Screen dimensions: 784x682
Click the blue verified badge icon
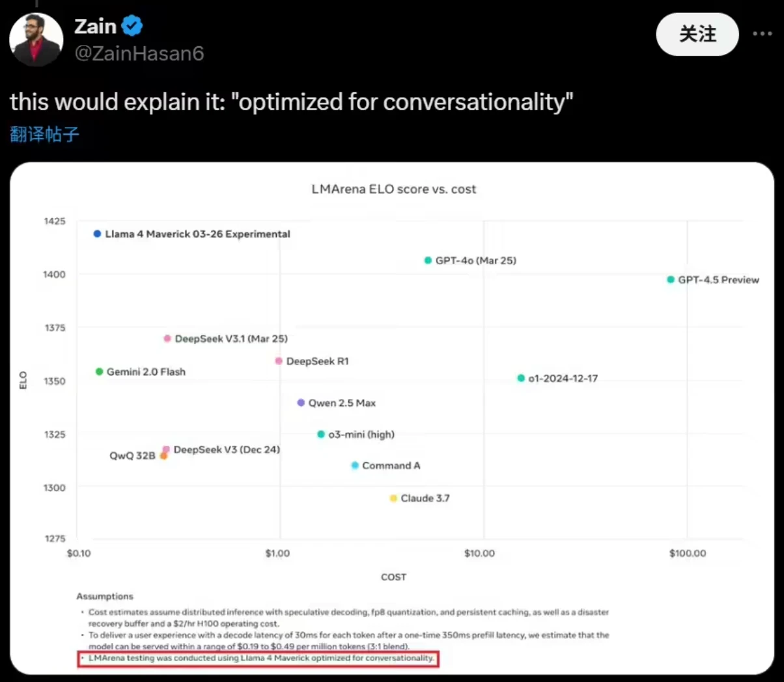point(132,26)
